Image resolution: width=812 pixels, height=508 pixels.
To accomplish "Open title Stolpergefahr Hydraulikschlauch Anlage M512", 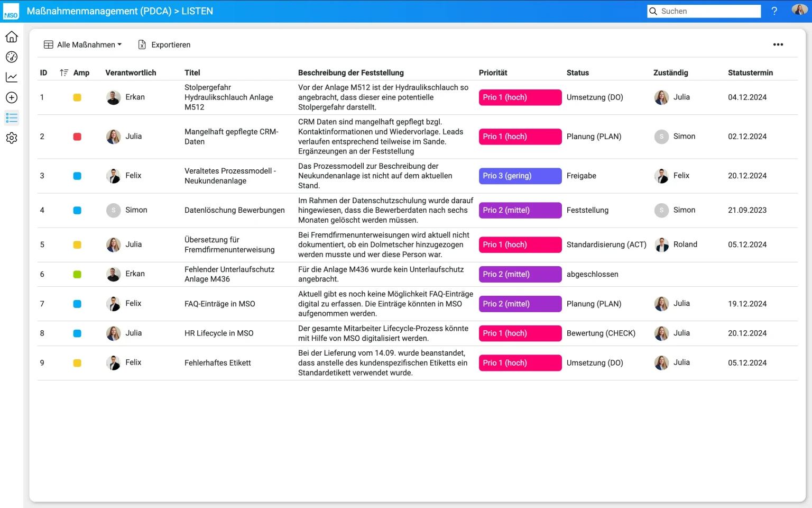I will (229, 97).
